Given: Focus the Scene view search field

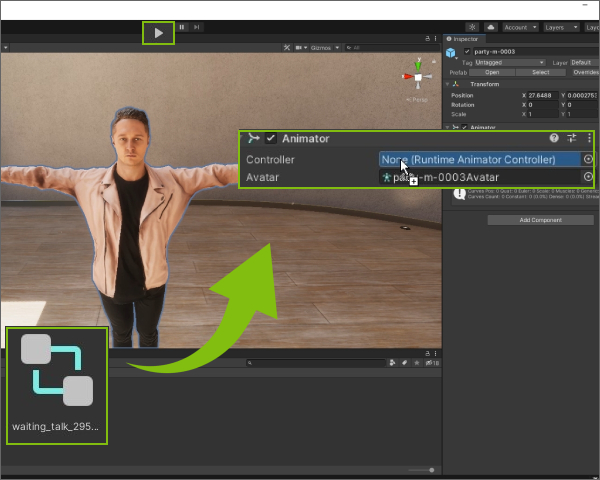Looking at the screenshot, I should tap(392, 47).
